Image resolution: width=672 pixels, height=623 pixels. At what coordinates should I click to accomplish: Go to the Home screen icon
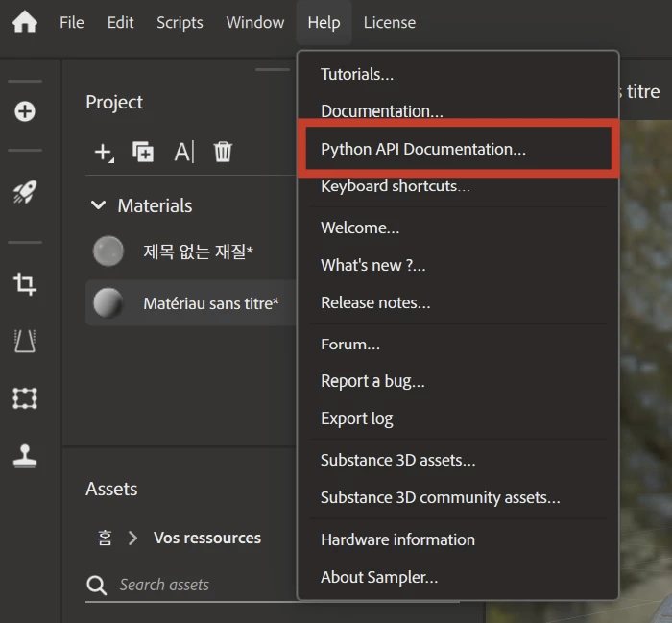(x=24, y=22)
